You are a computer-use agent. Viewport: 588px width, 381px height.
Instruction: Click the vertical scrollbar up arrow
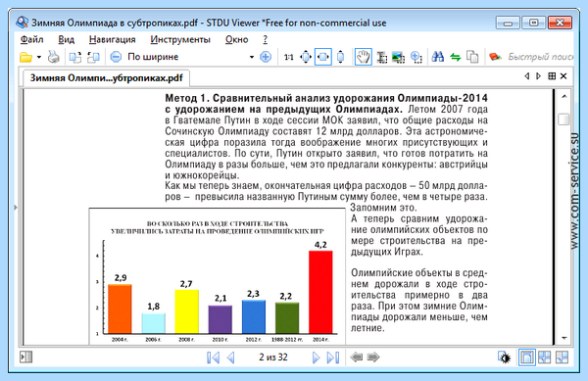(564, 97)
